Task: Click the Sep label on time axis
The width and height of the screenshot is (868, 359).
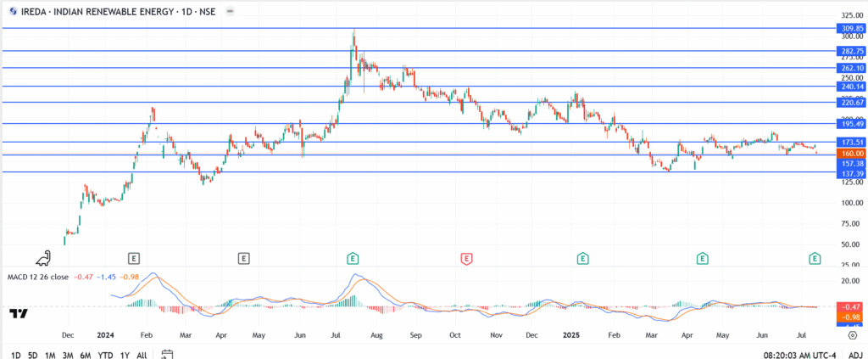Action: (416, 335)
